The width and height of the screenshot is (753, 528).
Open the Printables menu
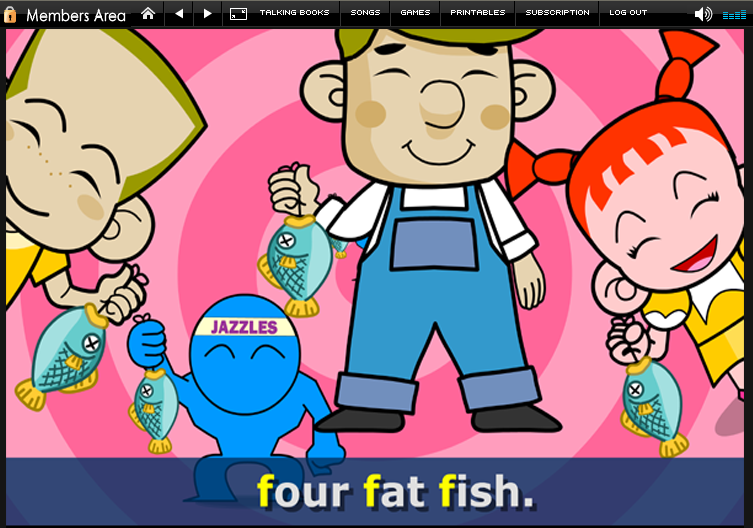[477, 12]
